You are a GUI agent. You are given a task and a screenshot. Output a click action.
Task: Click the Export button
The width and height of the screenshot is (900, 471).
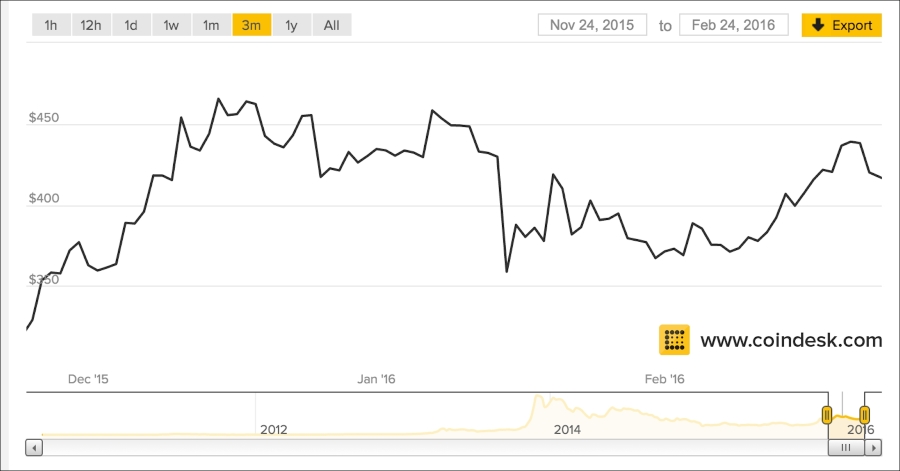coord(841,25)
